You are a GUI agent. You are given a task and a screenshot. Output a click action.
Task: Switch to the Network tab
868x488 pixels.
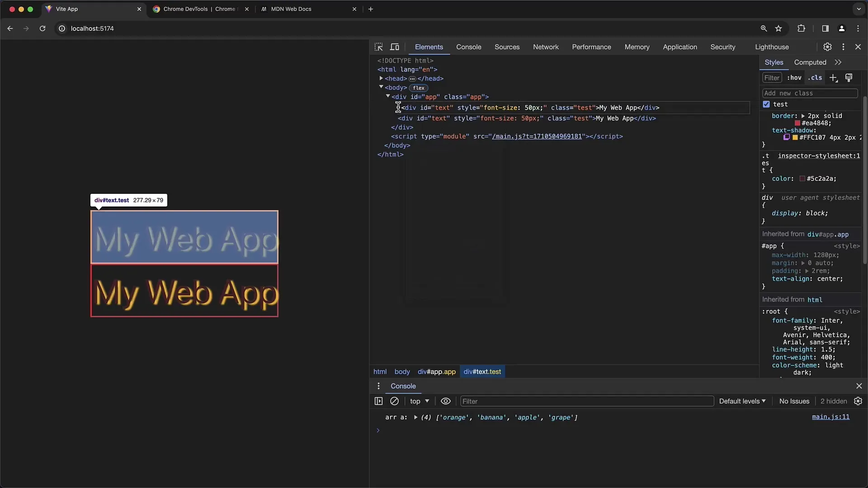tap(546, 47)
